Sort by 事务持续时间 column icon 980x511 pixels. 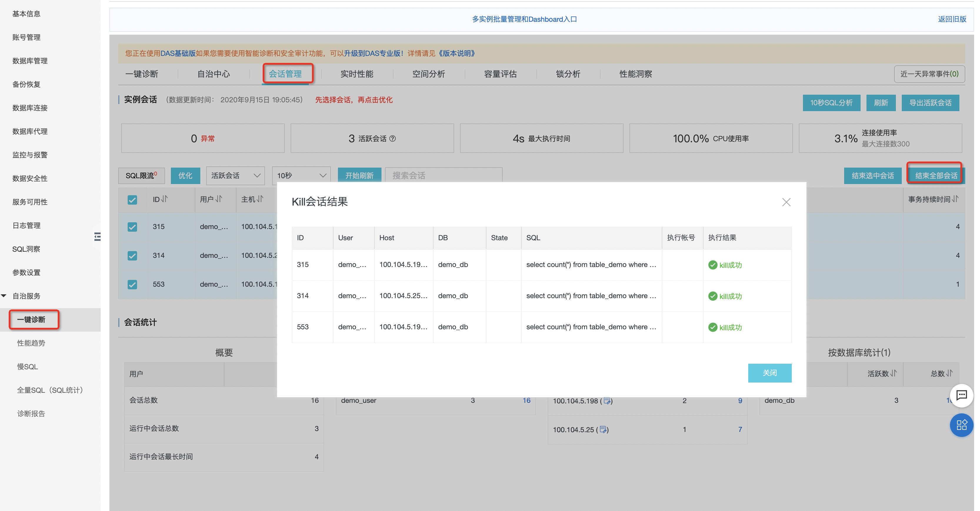pyautogui.click(x=955, y=199)
